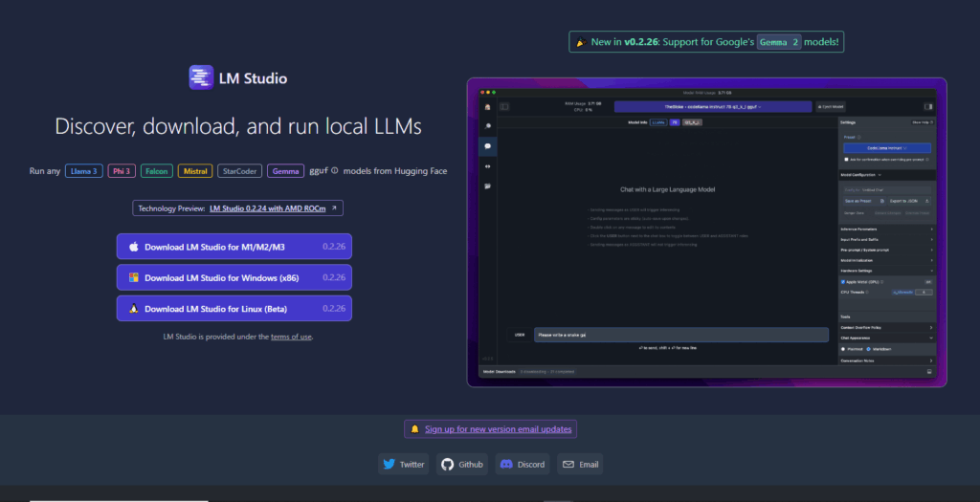Image resolution: width=980 pixels, height=502 pixels.
Task: Expand the Context Overflow Policy section
Action: [885, 327]
